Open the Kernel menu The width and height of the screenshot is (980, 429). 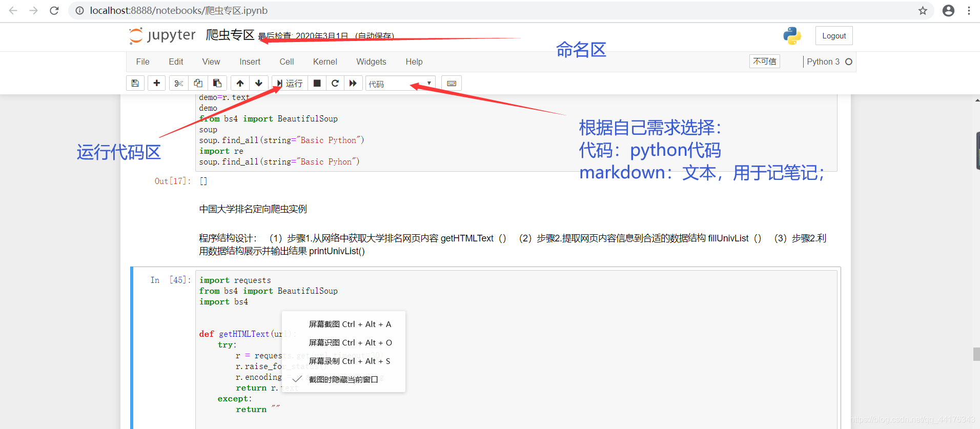tap(325, 62)
